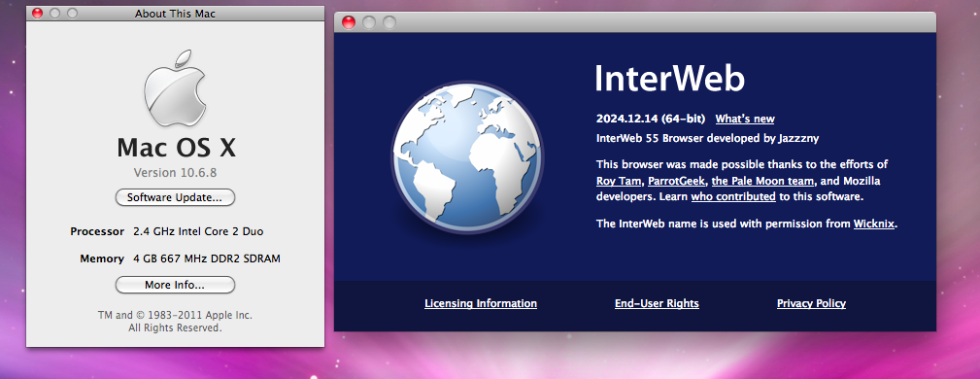The width and height of the screenshot is (980, 379).
Task: Click the Apple copyright notice text
Action: tap(175, 322)
